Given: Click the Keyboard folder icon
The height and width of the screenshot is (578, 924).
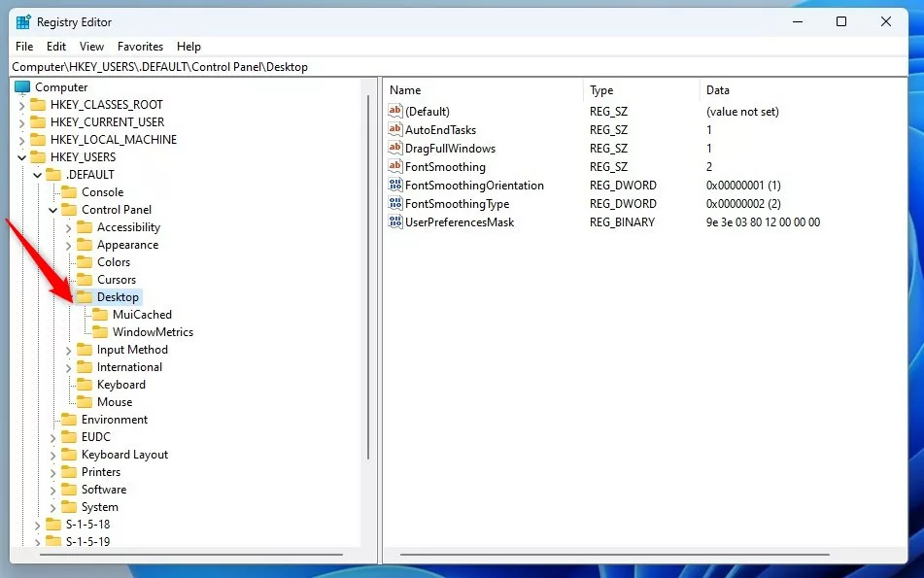Looking at the screenshot, I should click(85, 385).
